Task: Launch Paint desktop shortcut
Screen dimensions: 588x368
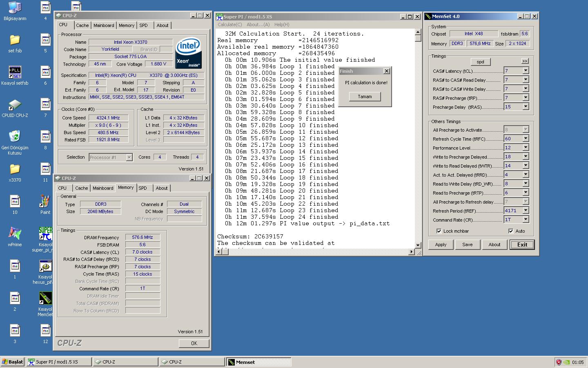Action: point(45,205)
